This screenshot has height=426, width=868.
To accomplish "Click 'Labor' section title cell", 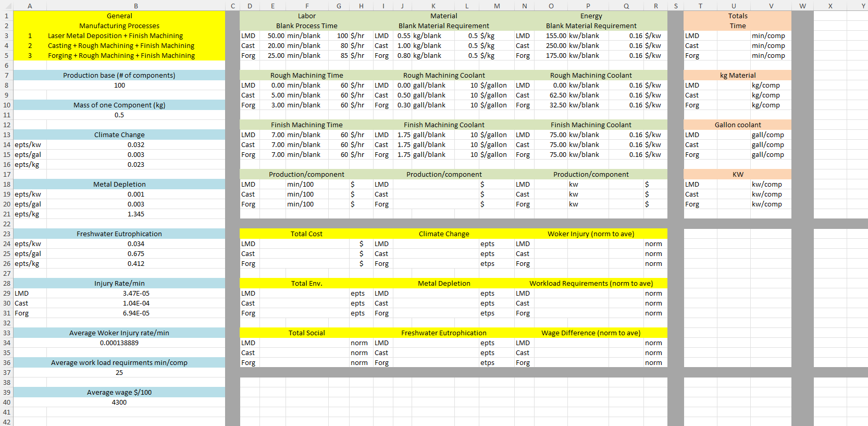I will (306, 16).
